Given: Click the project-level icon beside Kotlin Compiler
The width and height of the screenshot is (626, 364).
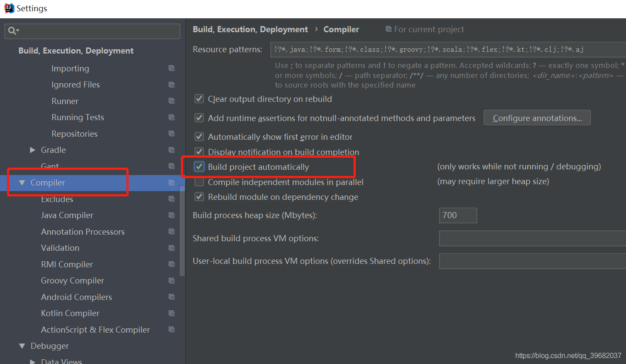Looking at the screenshot, I should click(x=172, y=313).
